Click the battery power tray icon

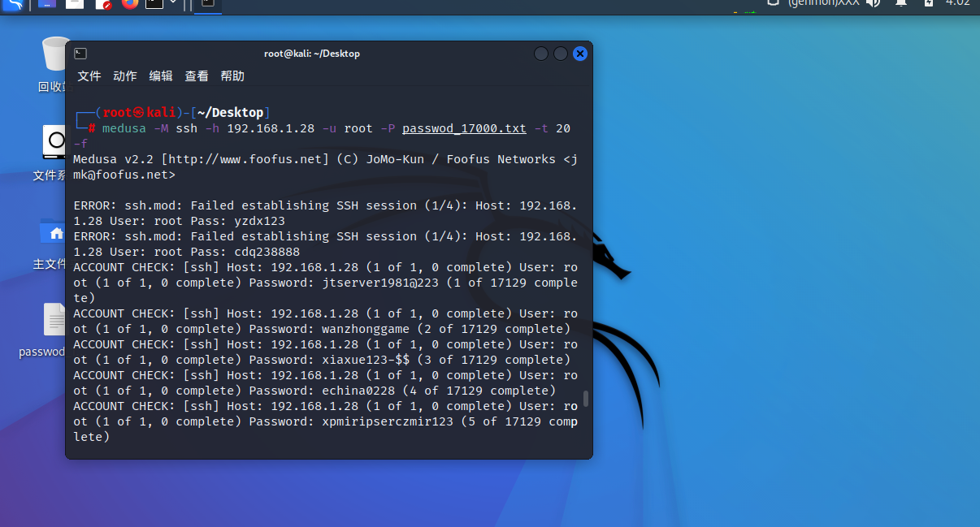(928, 3)
